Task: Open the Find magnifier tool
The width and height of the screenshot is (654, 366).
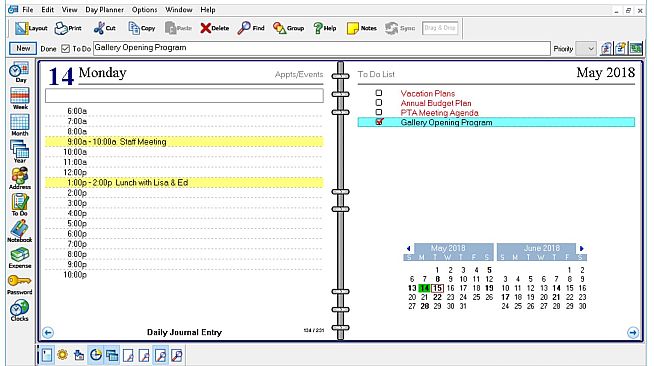Action: click(x=251, y=28)
